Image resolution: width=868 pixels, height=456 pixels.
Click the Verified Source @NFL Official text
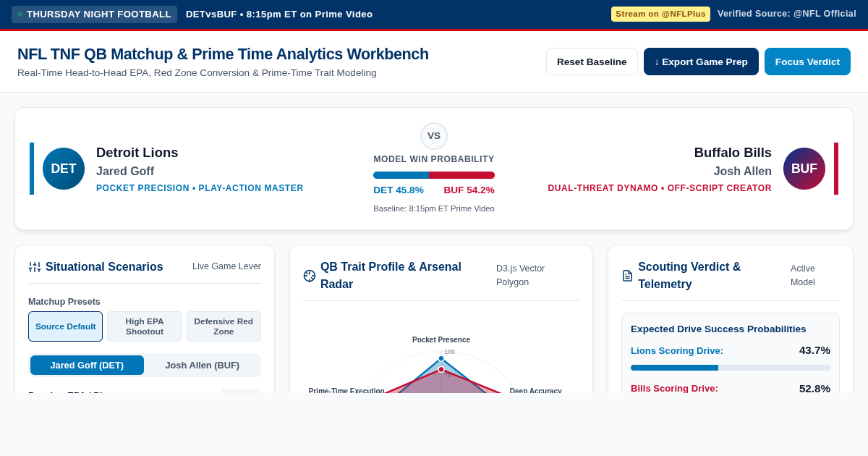(787, 14)
